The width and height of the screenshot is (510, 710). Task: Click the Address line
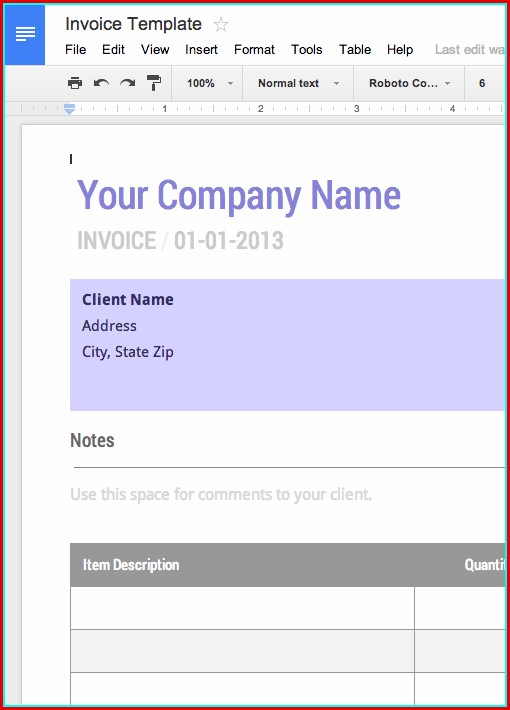click(109, 326)
